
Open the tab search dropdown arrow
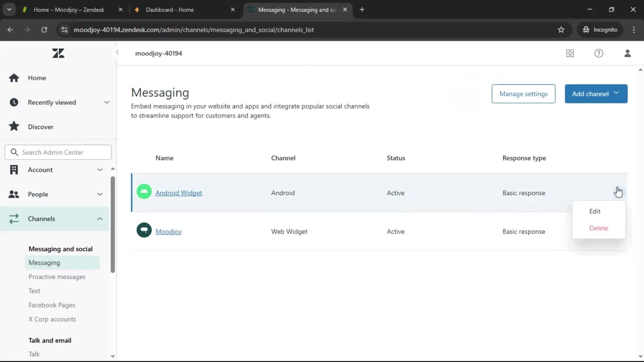pyautogui.click(x=9, y=10)
